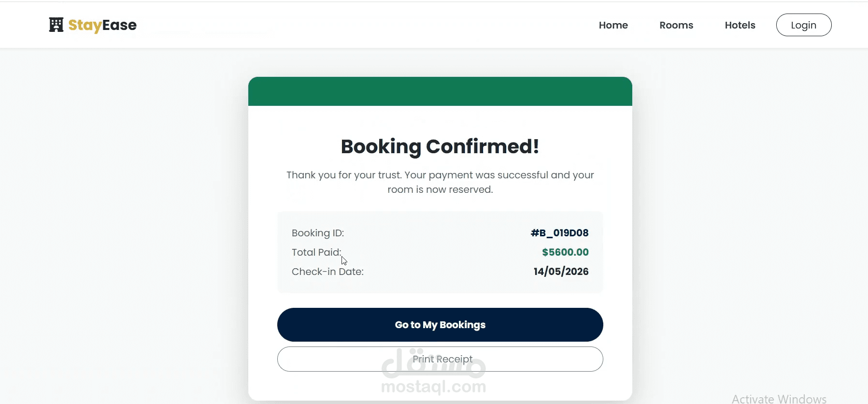Click the "Check-in Date:" label
Image resolution: width=868 pixels, height=404 pixels.
pyautogui.click(x=327, y=272)
